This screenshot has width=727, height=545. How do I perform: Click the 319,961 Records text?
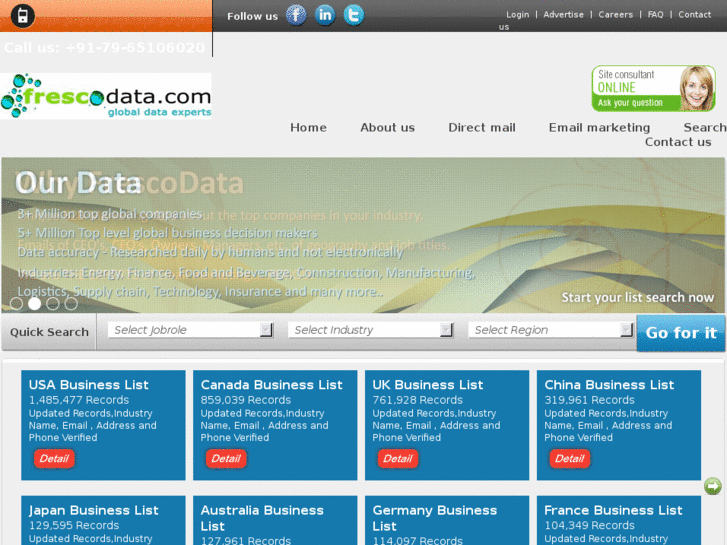coord(589,400)
